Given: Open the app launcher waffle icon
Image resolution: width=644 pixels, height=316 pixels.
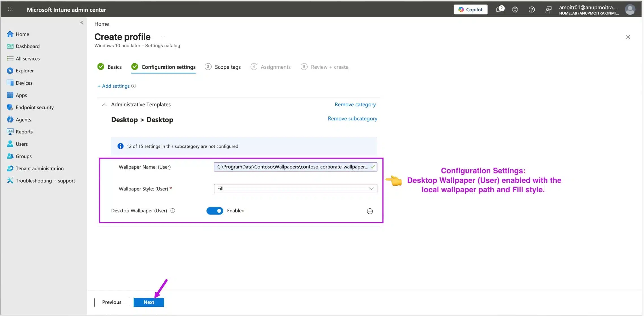Looking at the screenshot, I should tap(10, 9).
